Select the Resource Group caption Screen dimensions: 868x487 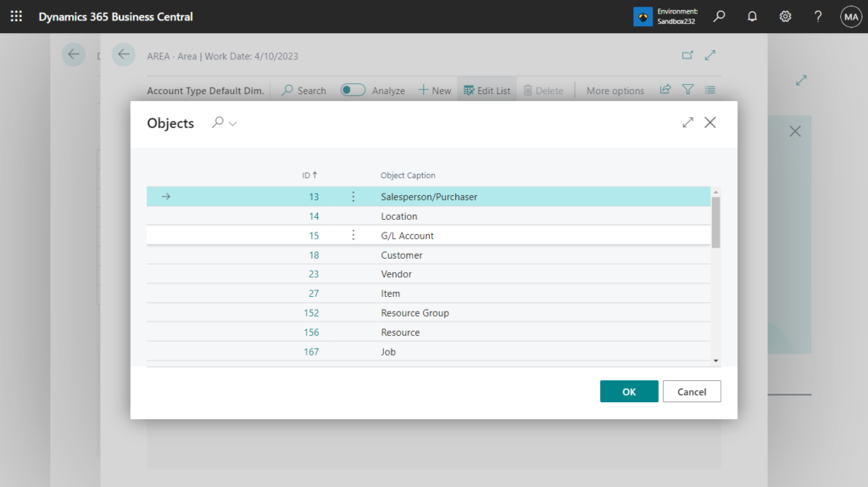click(x=415, y=312)
